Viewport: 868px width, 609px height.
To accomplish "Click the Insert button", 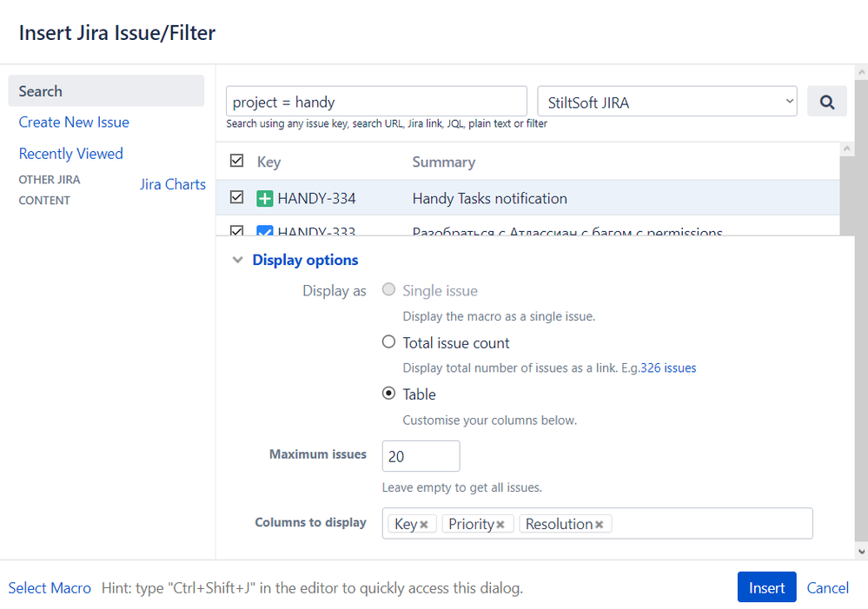I will point(766,587).
